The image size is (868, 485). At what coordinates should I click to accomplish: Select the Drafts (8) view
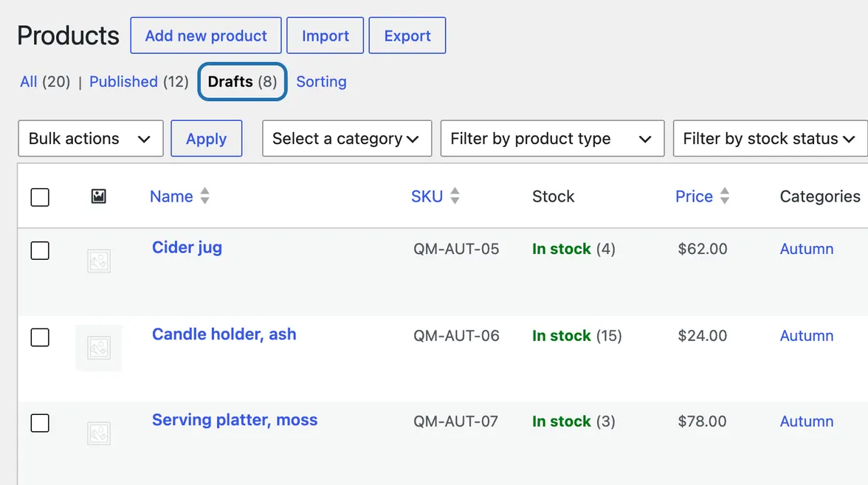click(x=242, y=82)
